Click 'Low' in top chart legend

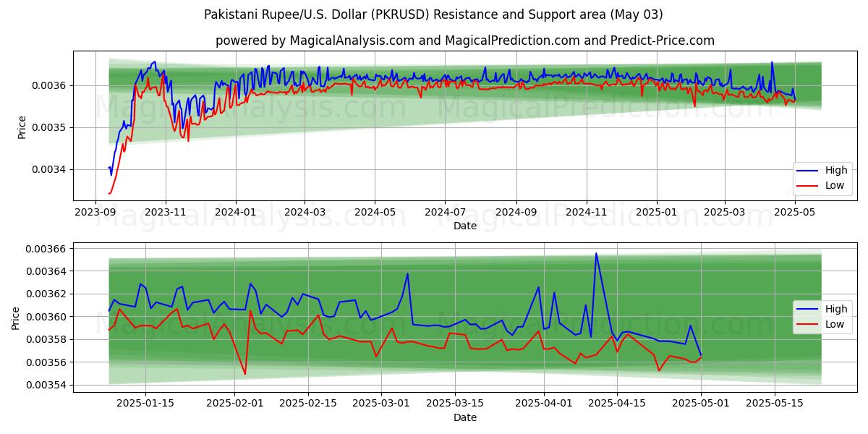835,186
